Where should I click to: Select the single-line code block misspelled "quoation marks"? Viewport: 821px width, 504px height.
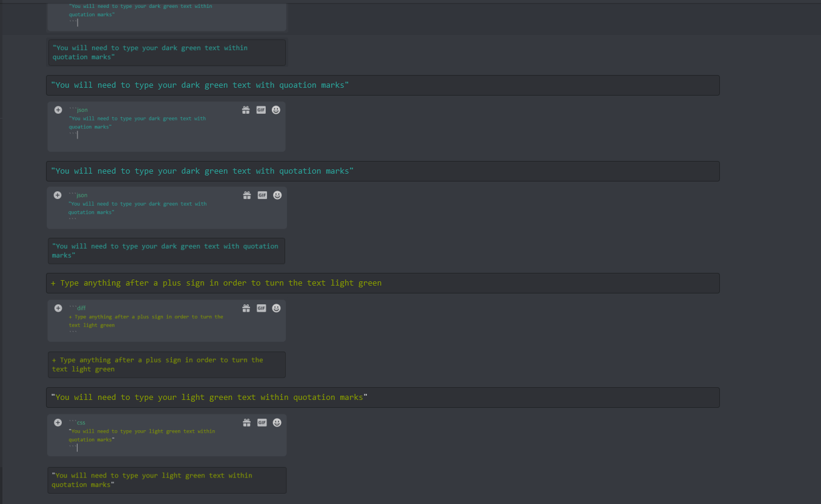(383, 85)
